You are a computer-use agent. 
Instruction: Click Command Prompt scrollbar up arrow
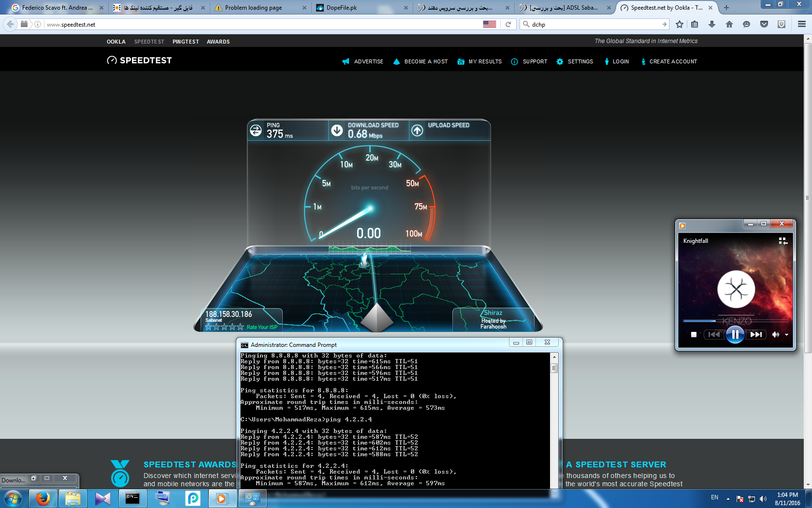[554, 357]
